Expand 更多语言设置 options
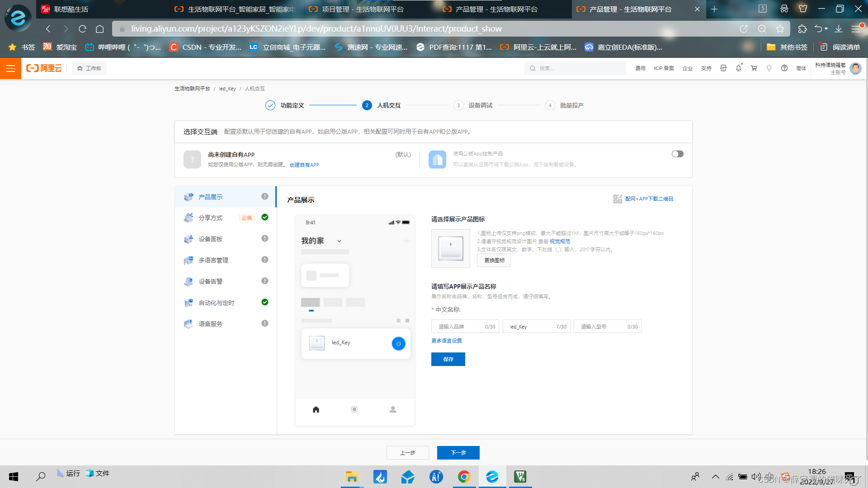868x488 pixels. (x=446, y=341)
